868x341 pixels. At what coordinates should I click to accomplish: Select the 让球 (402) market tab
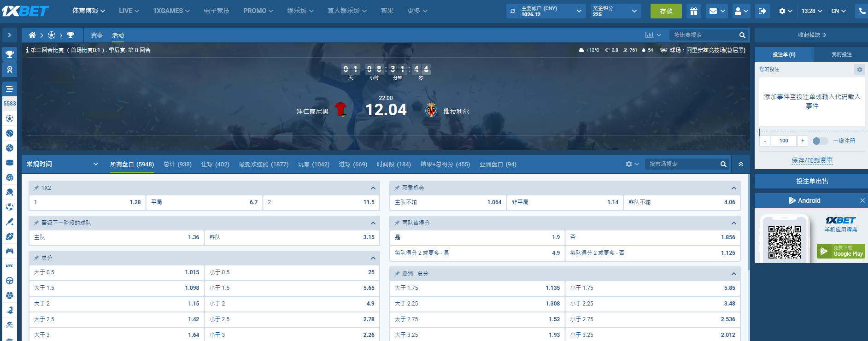215,165
